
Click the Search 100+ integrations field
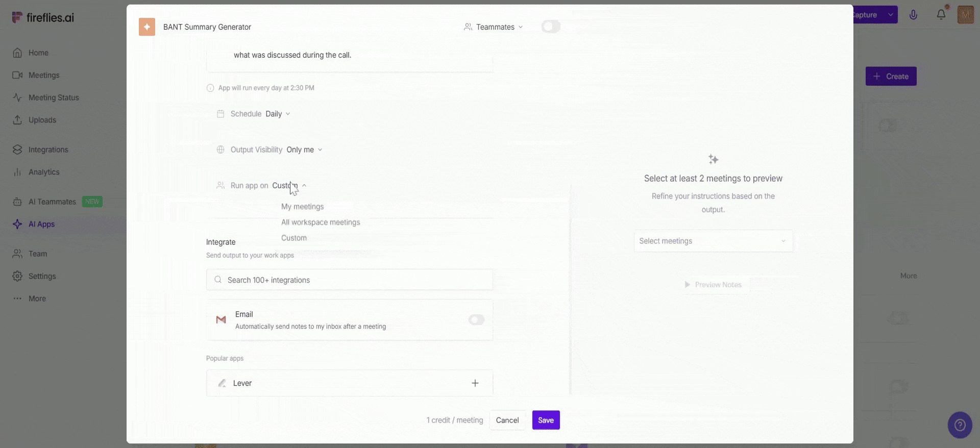point(350,280)
